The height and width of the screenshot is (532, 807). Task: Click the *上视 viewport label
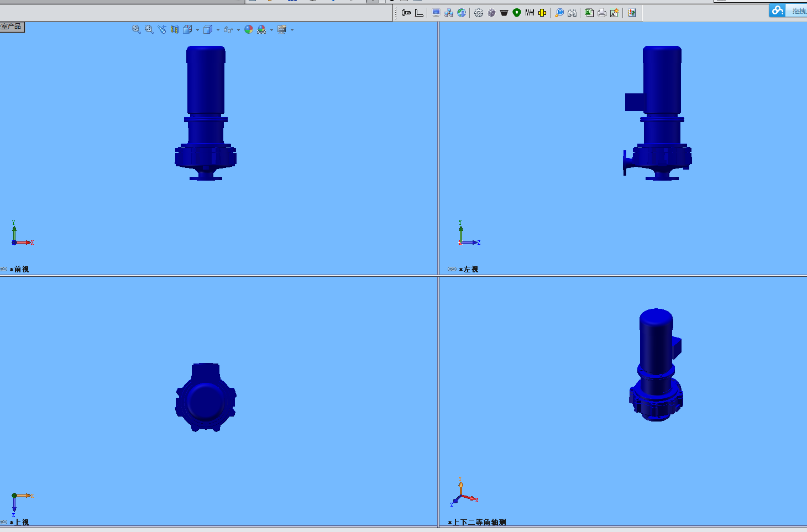(19, 522)
